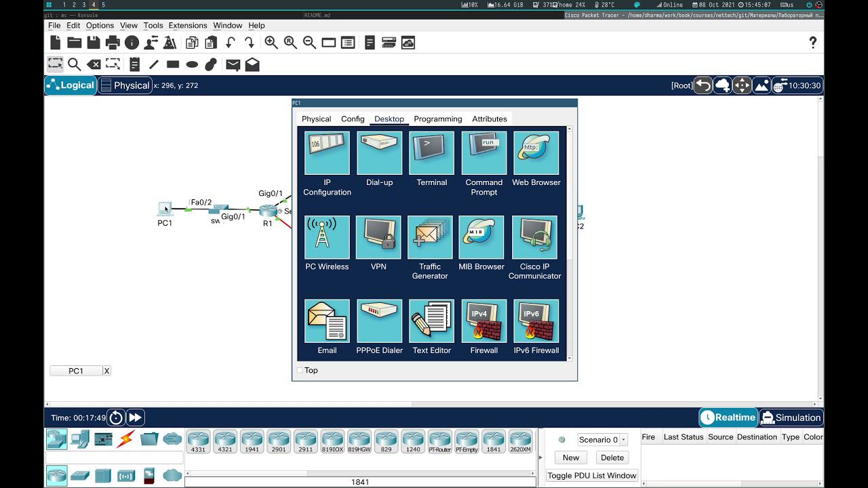The image size is (868, 488).
Task: Click the Help question mark icon
Action: (813, 43)
